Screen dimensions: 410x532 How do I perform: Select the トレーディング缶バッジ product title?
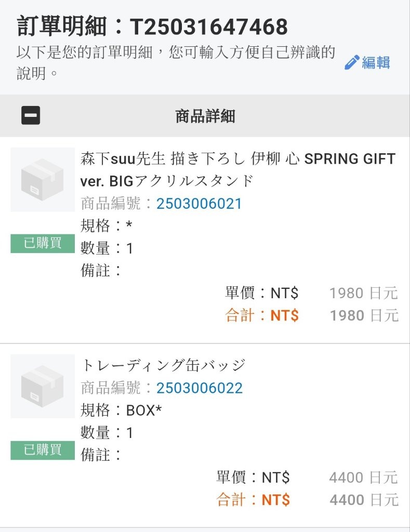pos(163,365)
